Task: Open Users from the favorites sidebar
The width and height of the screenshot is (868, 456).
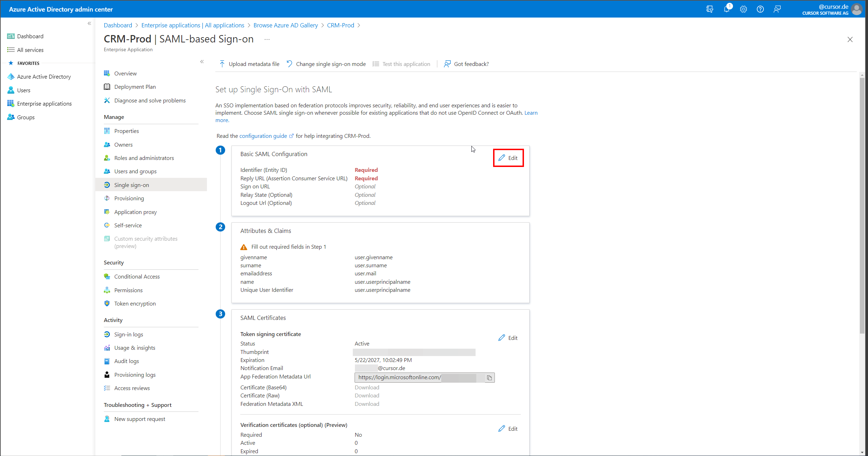Action: pos(23,90)
